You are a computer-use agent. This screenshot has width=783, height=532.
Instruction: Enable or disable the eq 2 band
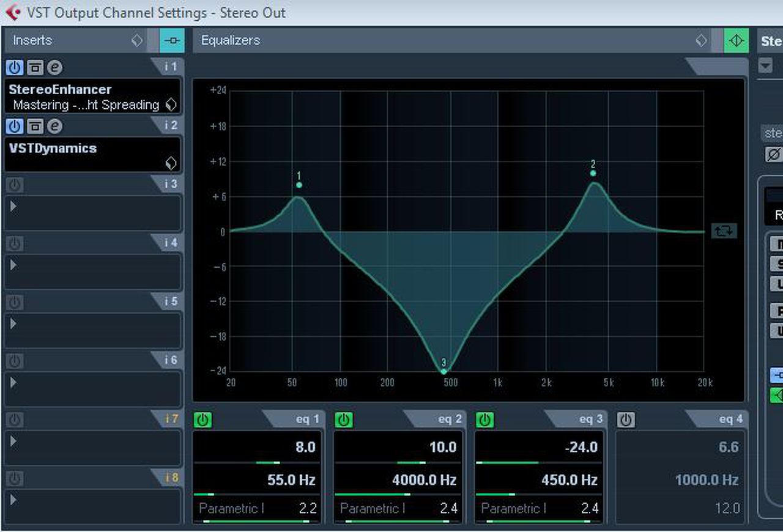[x=344, y=419]
